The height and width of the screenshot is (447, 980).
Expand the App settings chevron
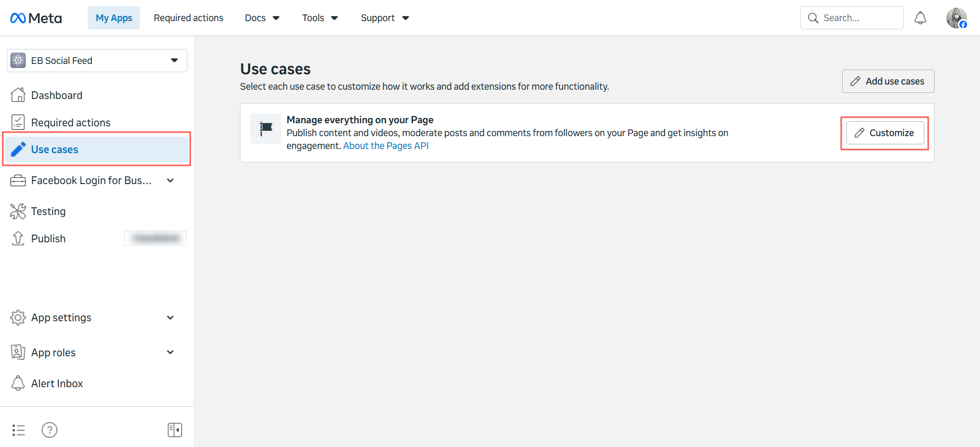point(170,318)
